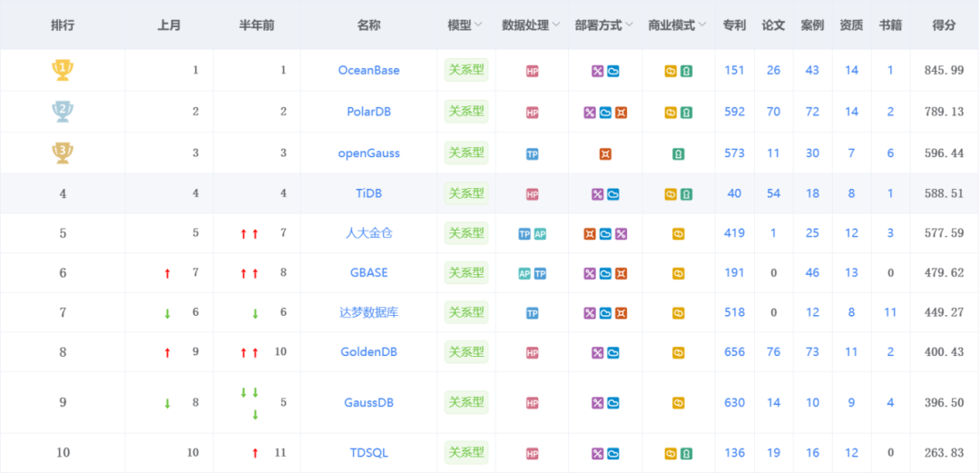
Task: Click the 排行 column header
Action: coord(63,25)
